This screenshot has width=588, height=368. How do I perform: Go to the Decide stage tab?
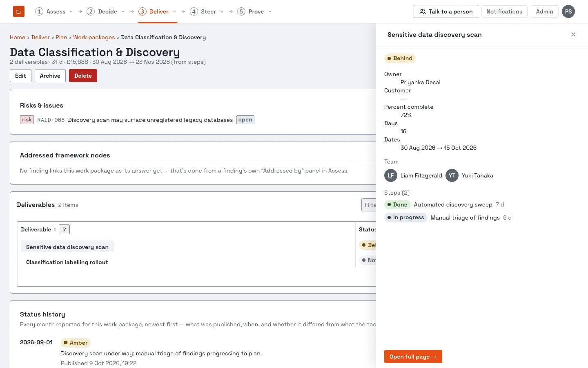102,11
